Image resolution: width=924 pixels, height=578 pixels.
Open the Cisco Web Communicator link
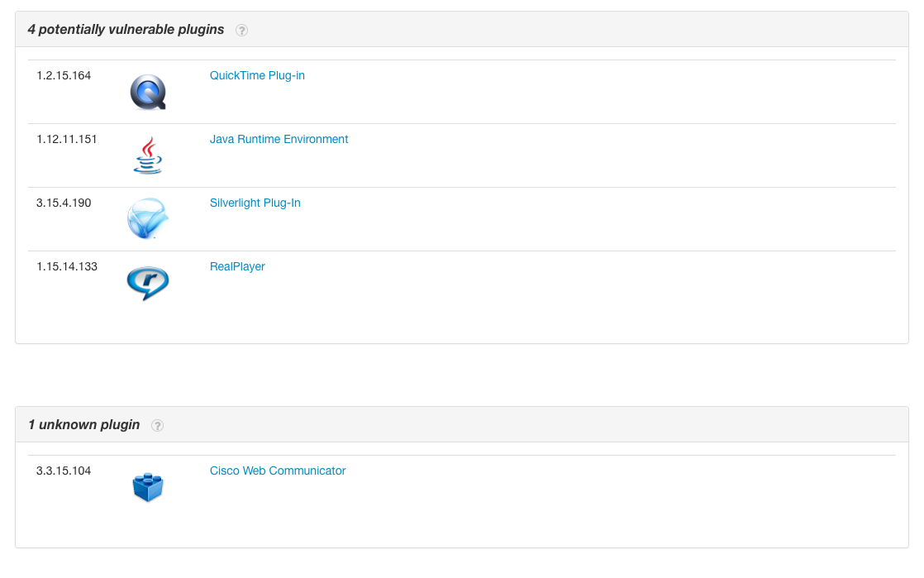pyautogui.click(x=278, y=471)
